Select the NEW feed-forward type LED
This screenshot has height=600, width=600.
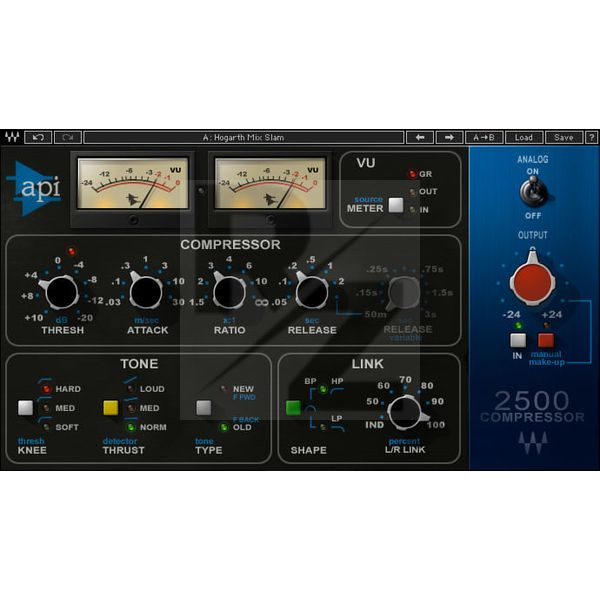[224, 389]
